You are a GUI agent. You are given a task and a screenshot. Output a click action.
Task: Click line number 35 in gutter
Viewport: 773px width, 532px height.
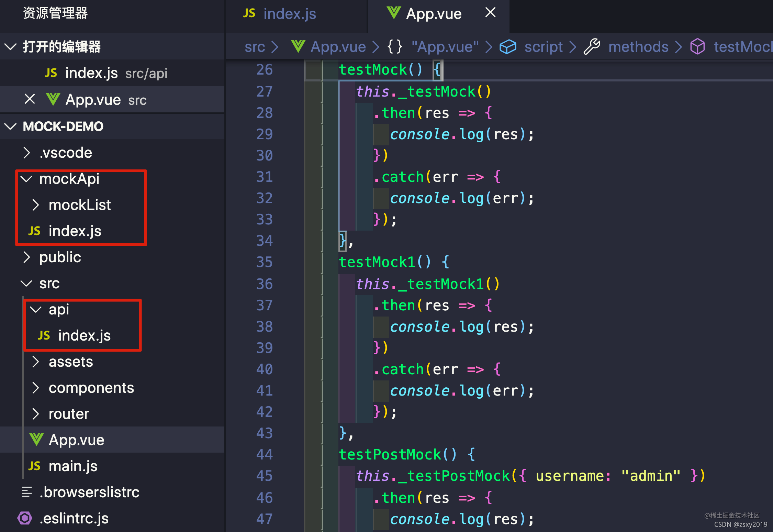(264, 263)
